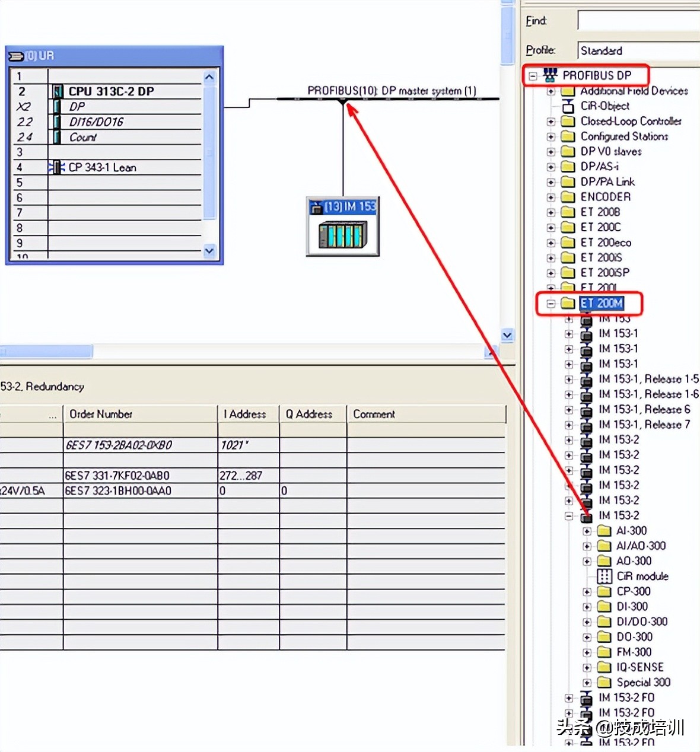Click the ENCODER folder icon
This screenshot has width=700, height=752.
click(x=568, y=197)
